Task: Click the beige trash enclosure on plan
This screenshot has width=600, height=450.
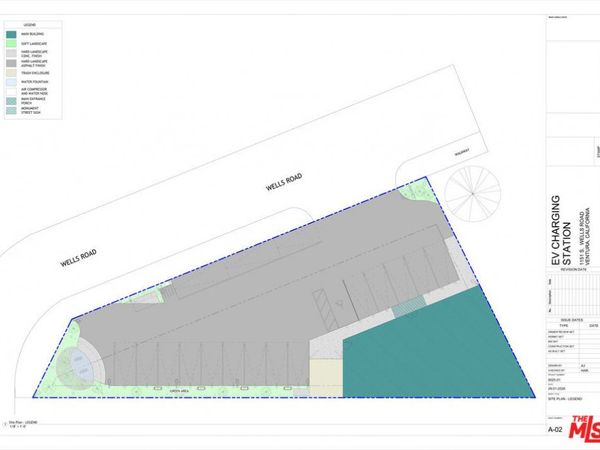Action: click(325, 377)
